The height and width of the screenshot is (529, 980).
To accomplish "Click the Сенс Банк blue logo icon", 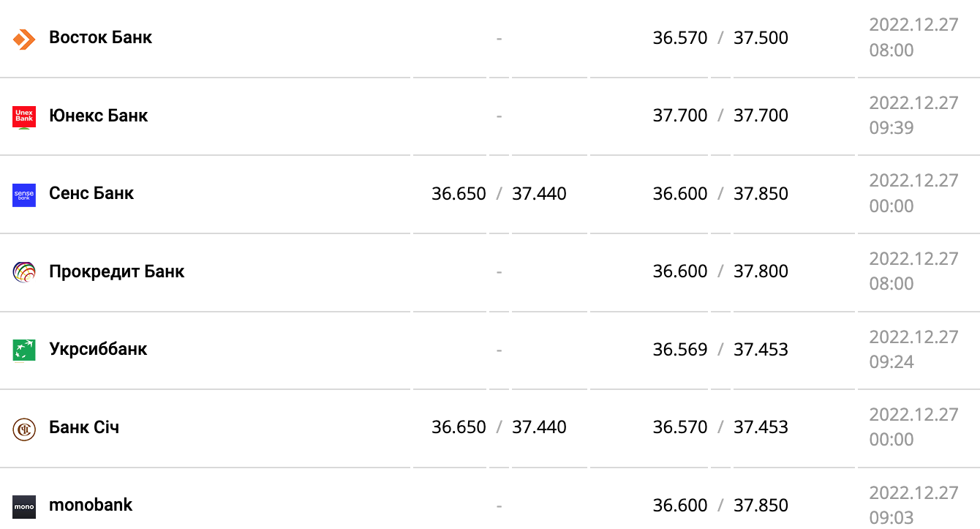I will (x=24, y=195).
